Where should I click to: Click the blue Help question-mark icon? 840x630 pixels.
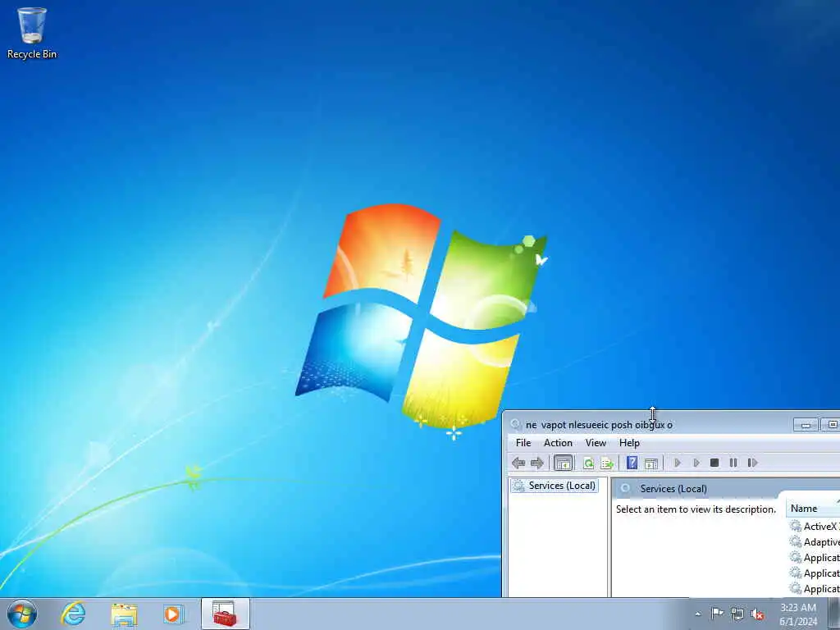pyautogui.click(x=632, y=463)
